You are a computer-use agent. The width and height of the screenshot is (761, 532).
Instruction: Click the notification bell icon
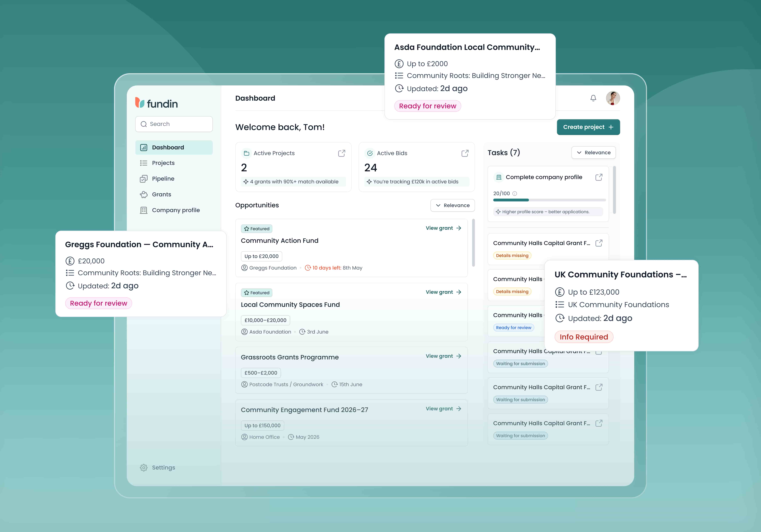coord(593,98)
